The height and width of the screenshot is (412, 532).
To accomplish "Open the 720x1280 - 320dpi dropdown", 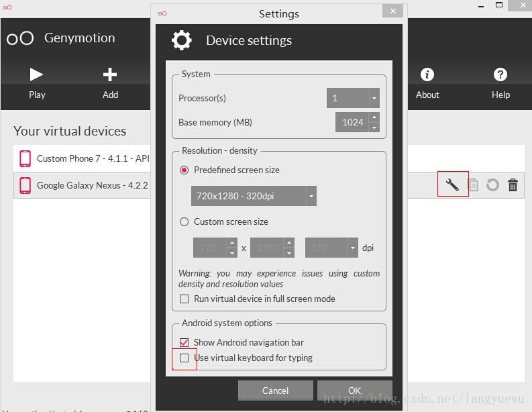I will pos(254,196).
